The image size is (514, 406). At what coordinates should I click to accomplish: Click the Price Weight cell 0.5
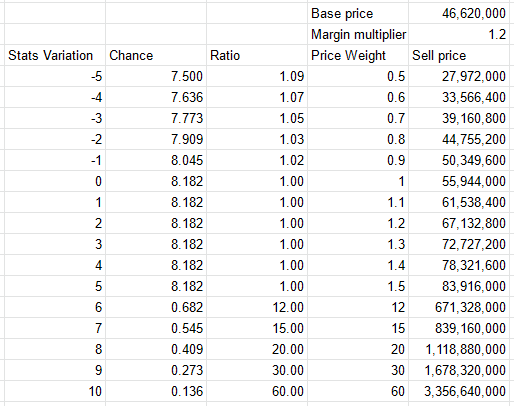pyautogui.click(x=358, y=76)
